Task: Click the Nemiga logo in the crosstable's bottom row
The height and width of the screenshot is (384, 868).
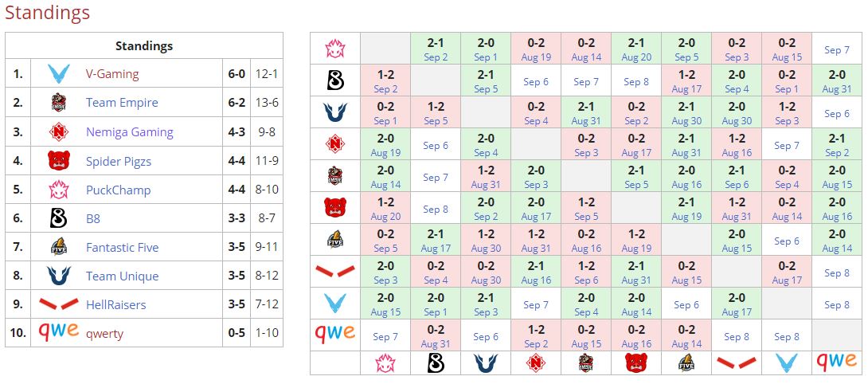Action: pyautogui.click(x=536, y=362)
